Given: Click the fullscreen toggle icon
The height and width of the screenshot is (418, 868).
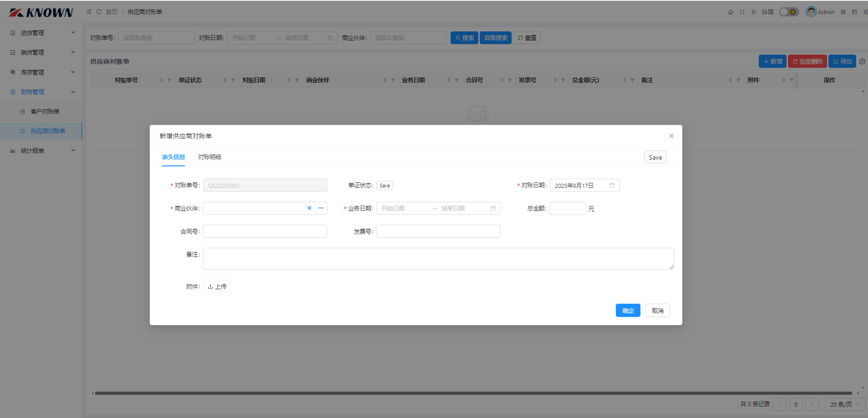Looking at the screenshot, I should pyautogui.click(x=742, y=12).
